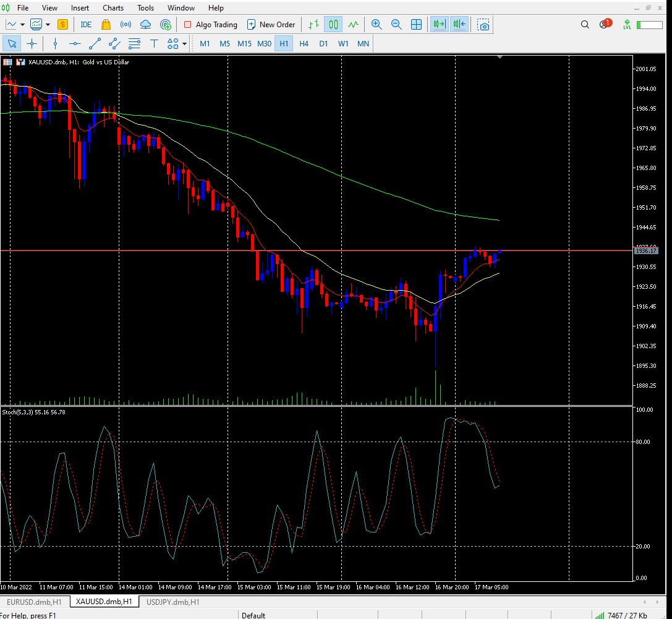Select the XAUUSD.dmb,H1 chart tab
Viewport: 672px width, 619px height.
(x=104, y=602)
